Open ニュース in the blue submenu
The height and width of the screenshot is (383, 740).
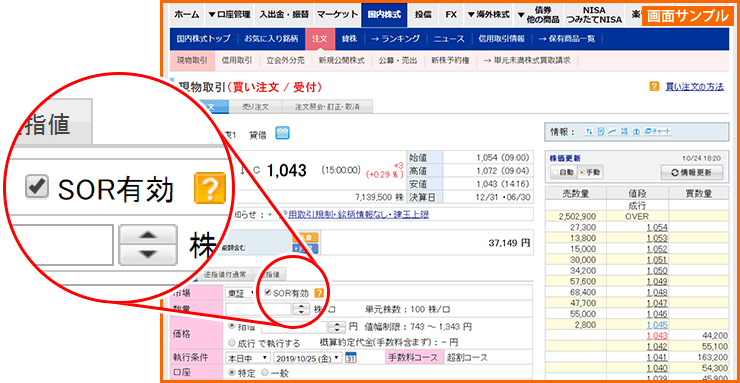pyautogui.click(x=449, y=39)
